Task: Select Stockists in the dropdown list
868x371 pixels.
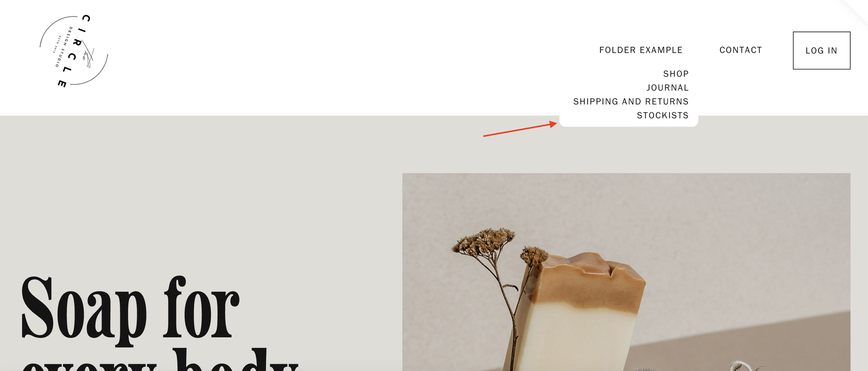Action: pyautogui.click(x=662, y=116)
